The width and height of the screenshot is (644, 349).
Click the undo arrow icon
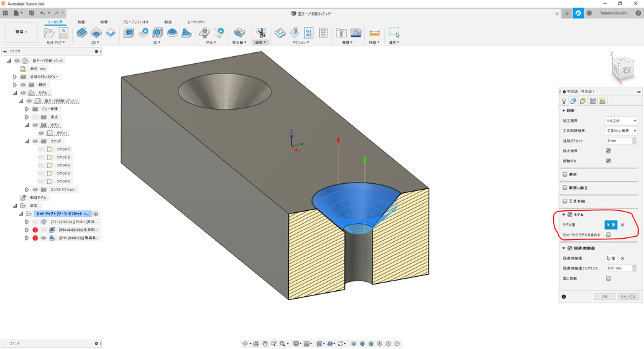pos(43,13)
